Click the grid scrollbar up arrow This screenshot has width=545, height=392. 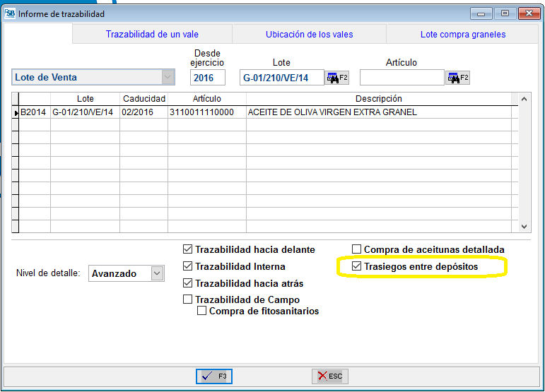pyautogui.click(x=524, y=100)
